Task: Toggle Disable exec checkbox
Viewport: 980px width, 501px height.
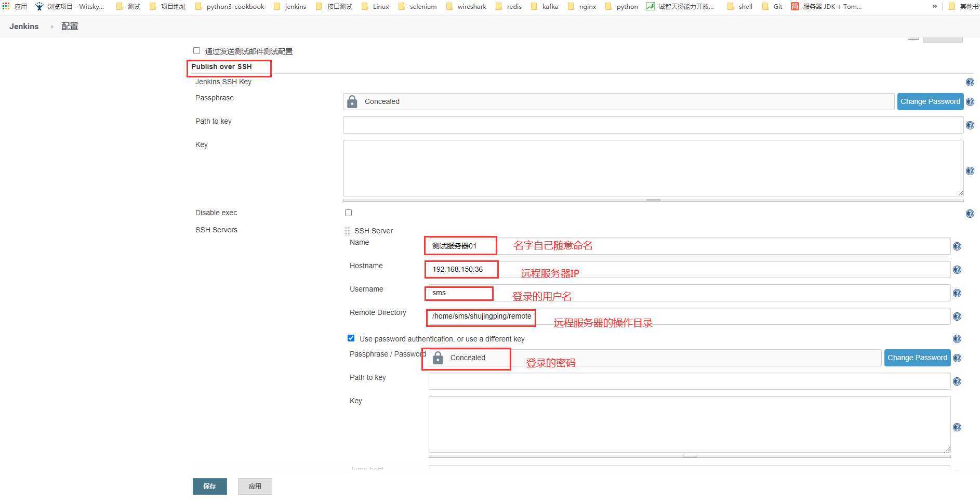Action: (348, 213)
